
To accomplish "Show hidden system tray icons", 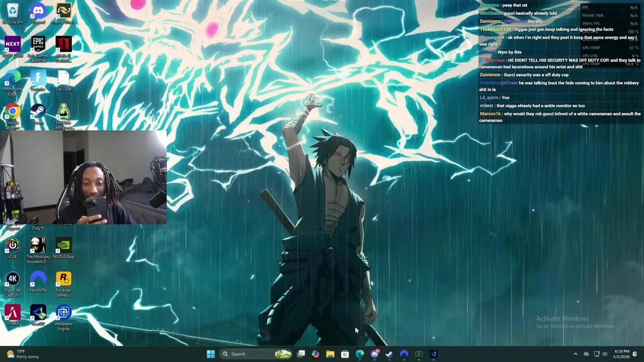I will (576, 354).
